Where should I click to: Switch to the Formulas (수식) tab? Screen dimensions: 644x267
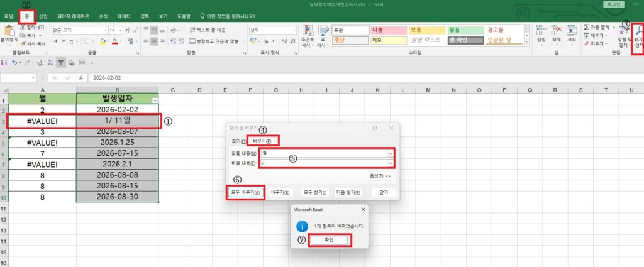click(x=103, y=16)
